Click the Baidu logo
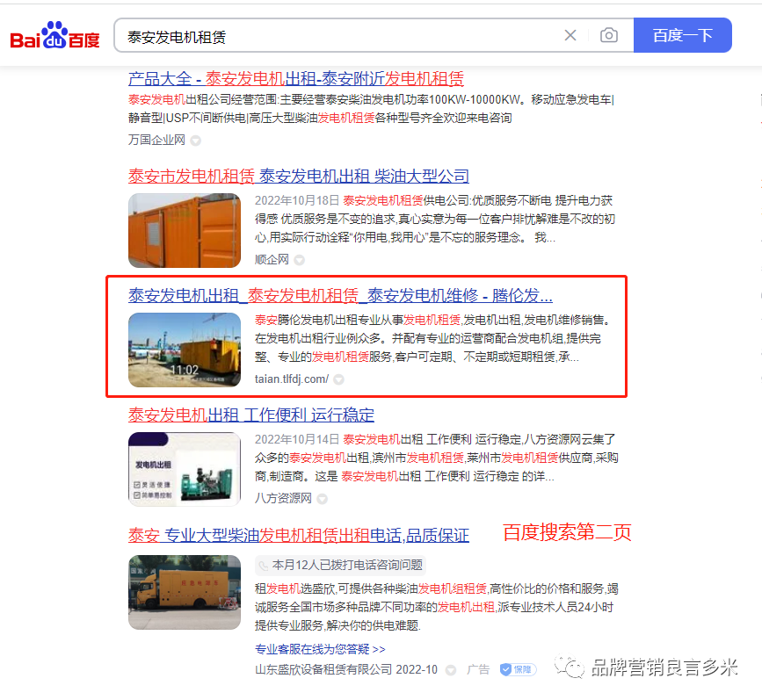 [54, 35]
